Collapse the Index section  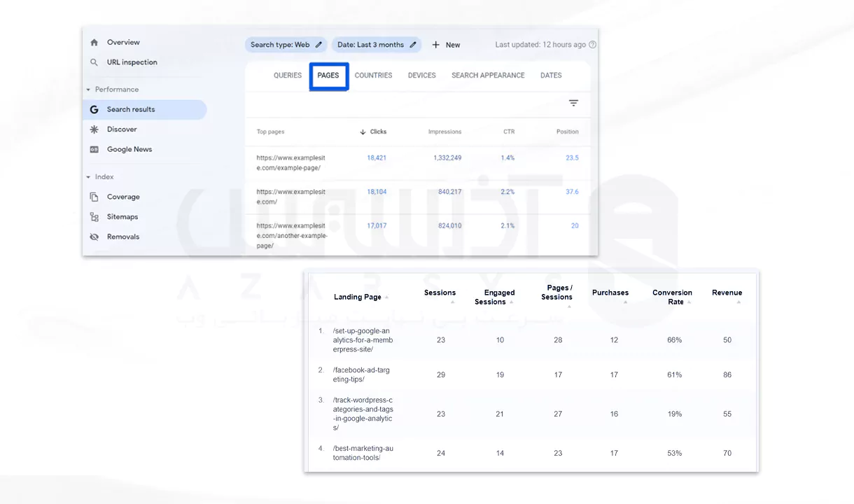click(x=88, y=177)
